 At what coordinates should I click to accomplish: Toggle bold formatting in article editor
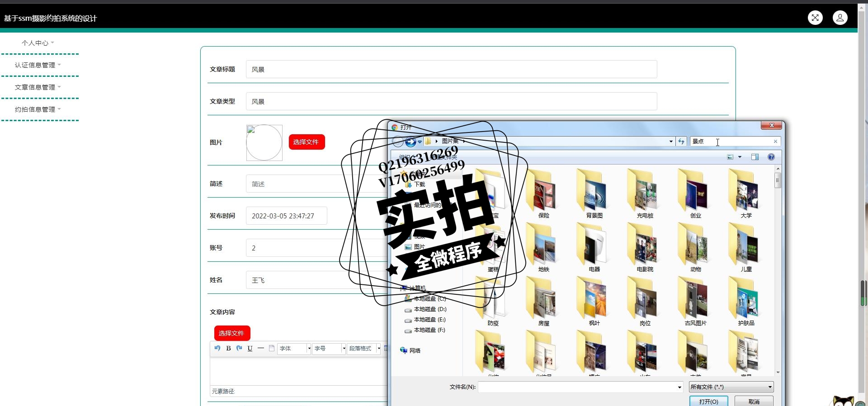[228, 348]
